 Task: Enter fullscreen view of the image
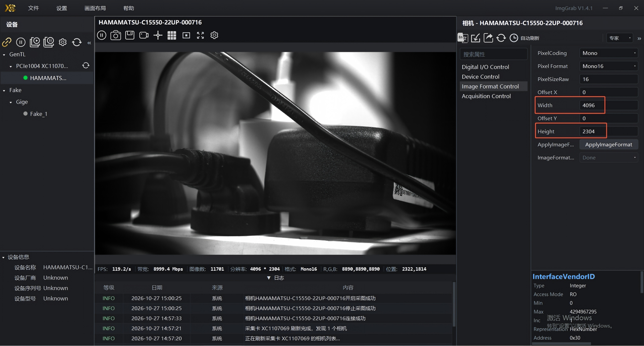point(200,35)
